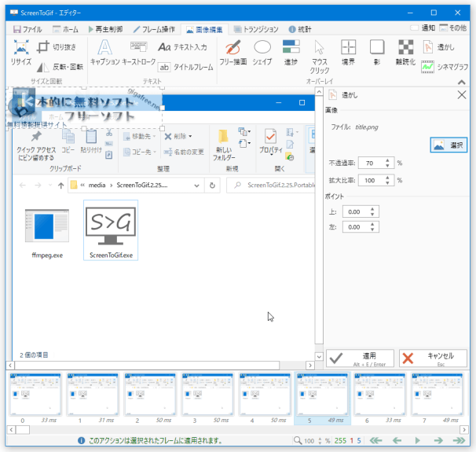Image resolution: width=476 pixels, height=452 pixels.
Task: Increase the 拡大比率 scale value
Action: point(390,177)
